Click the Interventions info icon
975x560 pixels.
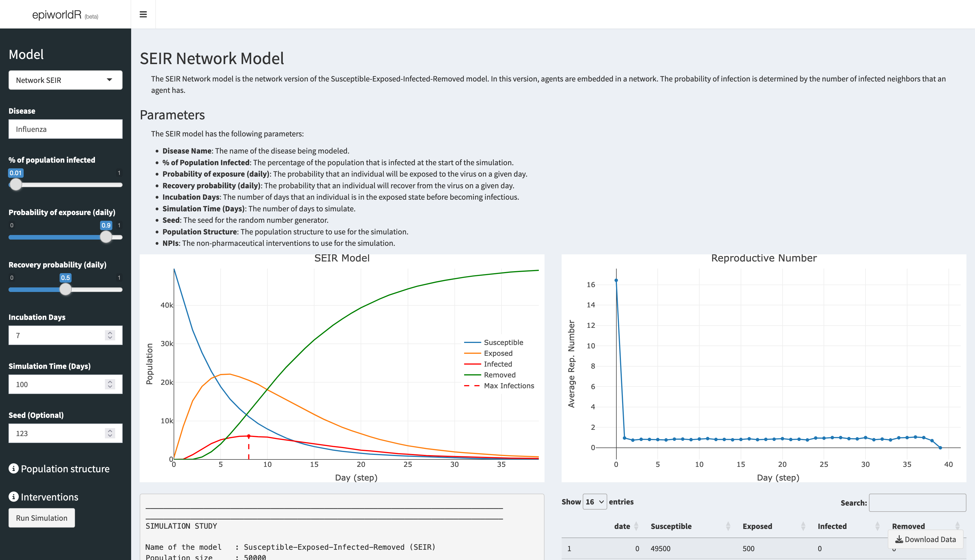coord(13,496)
